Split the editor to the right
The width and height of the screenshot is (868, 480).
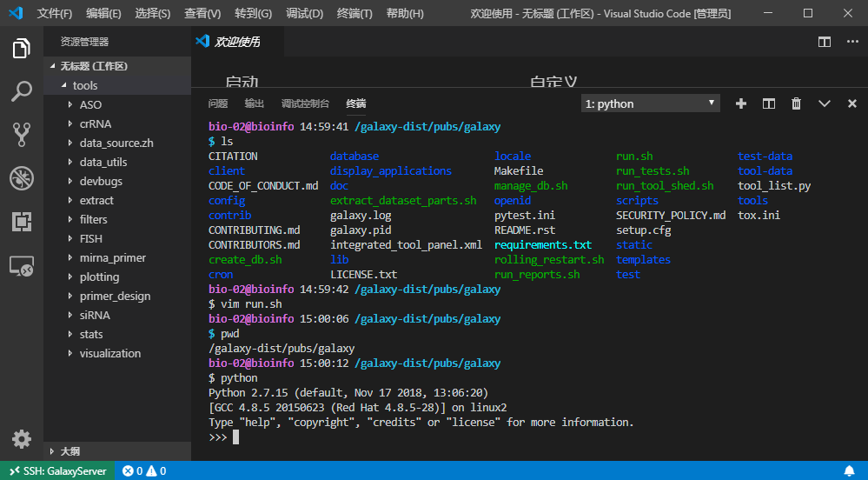(x=825, y=42)
